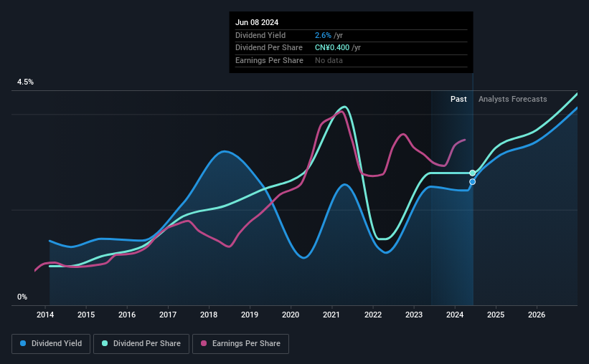The width and height of the screenshot is (589, 364).
Task: Click the 2025 x-axis label
Action: [496, 315]
